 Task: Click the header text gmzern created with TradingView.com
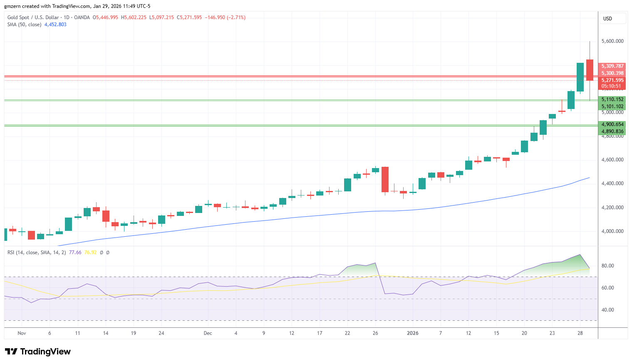click(x=47, y=6)
